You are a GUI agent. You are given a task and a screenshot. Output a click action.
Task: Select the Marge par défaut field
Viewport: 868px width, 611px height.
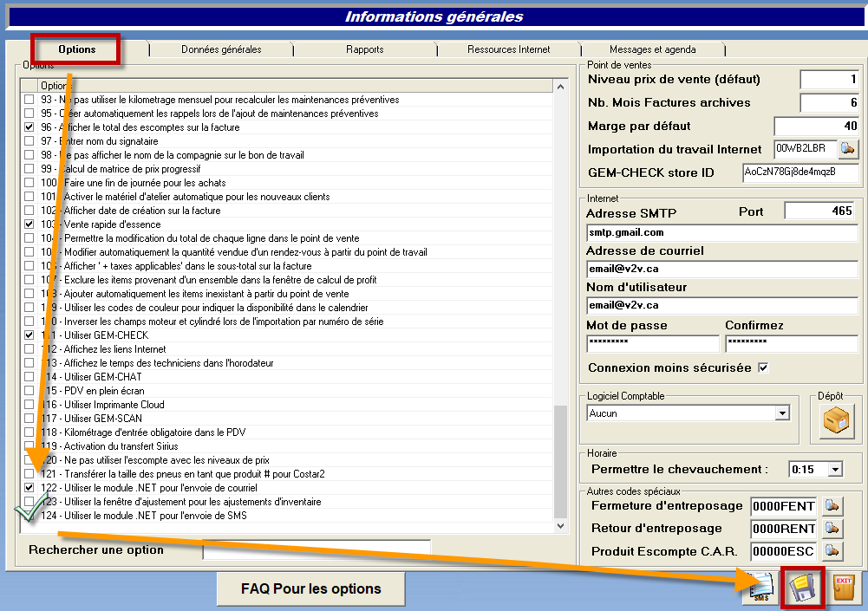click(817, 126)
